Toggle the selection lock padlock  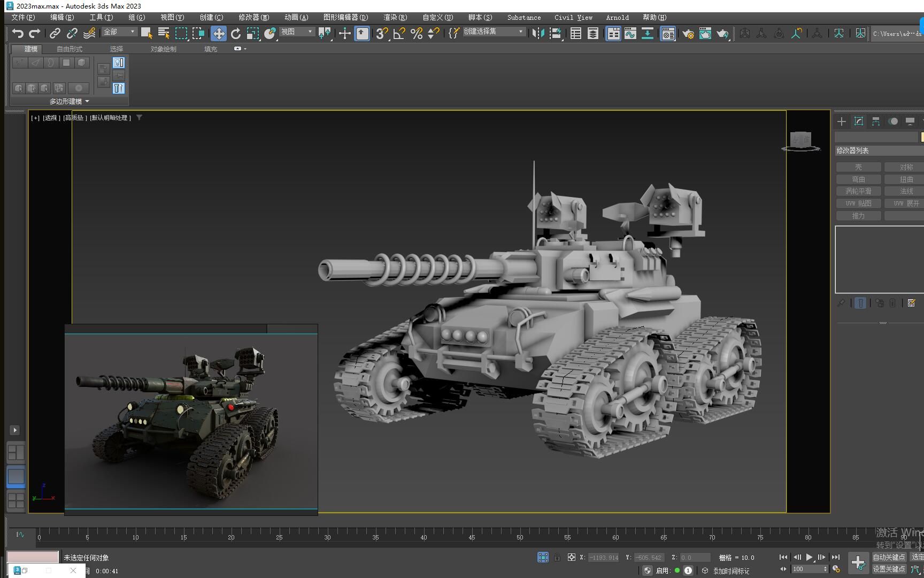pos(557,557)
